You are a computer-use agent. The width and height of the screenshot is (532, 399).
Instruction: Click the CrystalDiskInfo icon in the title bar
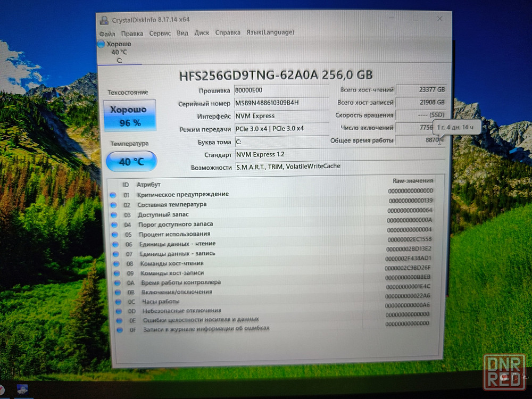[x=104, y=20]
